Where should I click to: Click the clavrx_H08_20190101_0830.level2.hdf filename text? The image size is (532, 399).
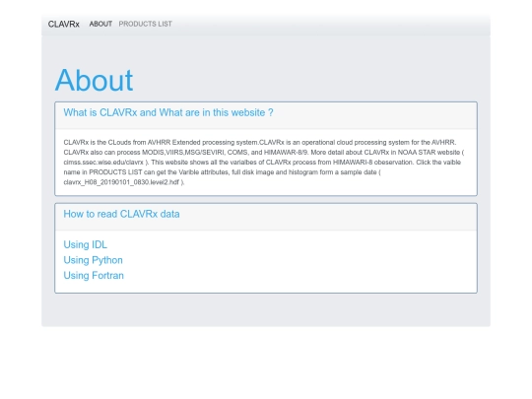(121, 182)
